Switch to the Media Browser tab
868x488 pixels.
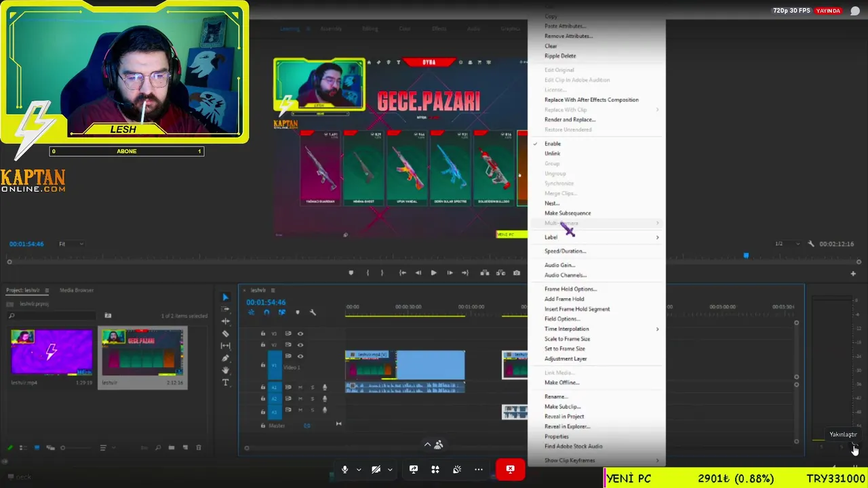click(77, 290)
